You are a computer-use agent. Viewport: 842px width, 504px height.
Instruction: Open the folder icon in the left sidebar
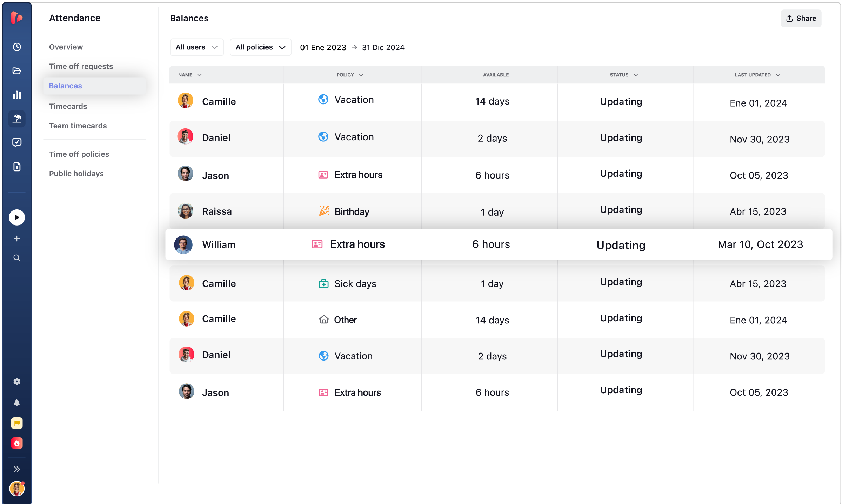pyautogui.click(x=17, y=71)
